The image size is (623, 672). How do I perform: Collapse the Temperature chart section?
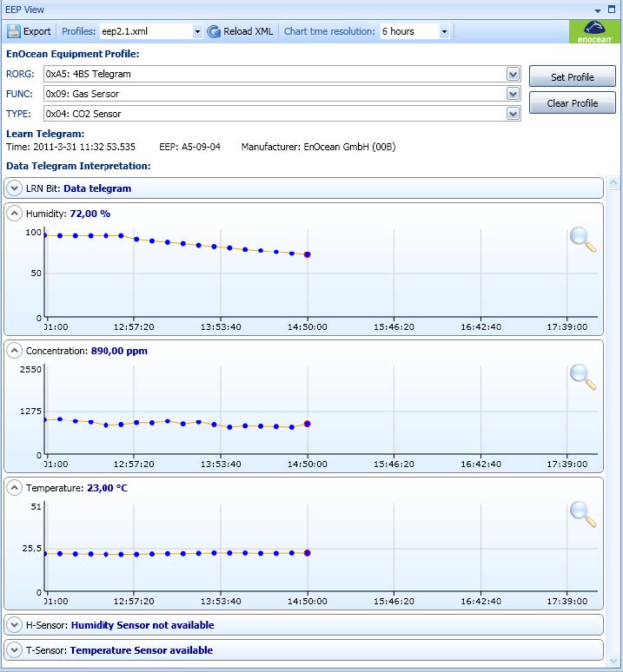tap(15, 488)
